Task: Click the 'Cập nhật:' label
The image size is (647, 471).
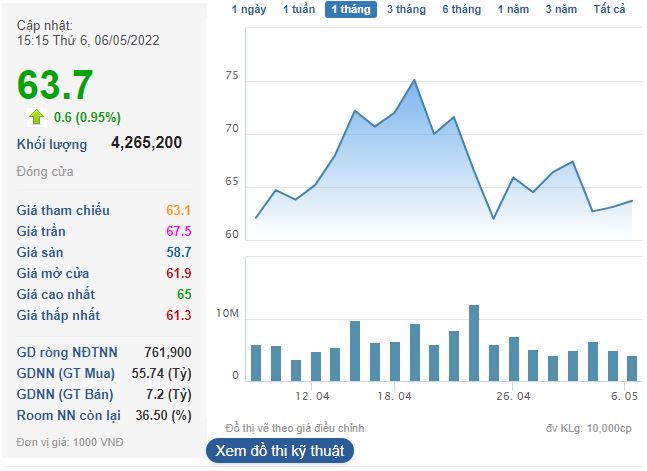Action: click(44, 26)
